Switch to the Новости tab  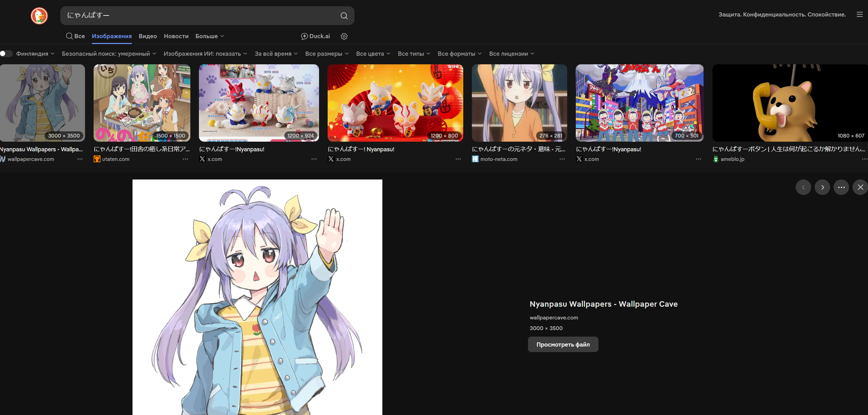[176, 36]
